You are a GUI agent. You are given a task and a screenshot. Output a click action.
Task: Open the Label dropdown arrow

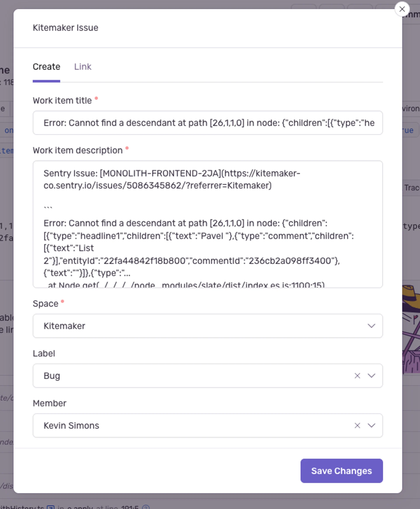[371, 376]
